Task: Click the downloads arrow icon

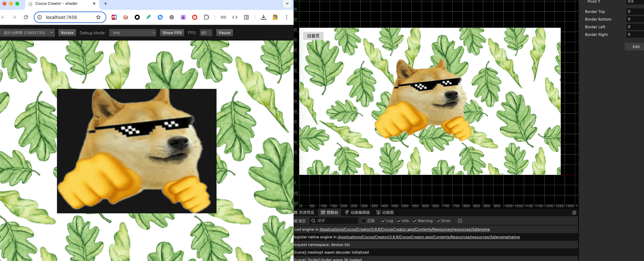Action: tap(263, 17)
